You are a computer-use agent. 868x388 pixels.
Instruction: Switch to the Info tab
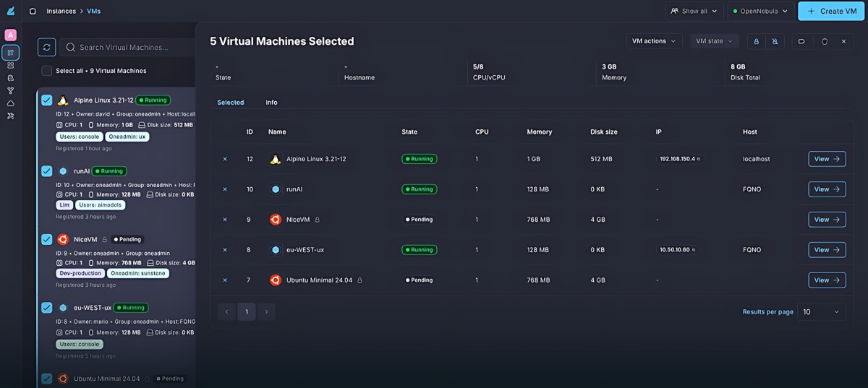click(x=271, y=103)
